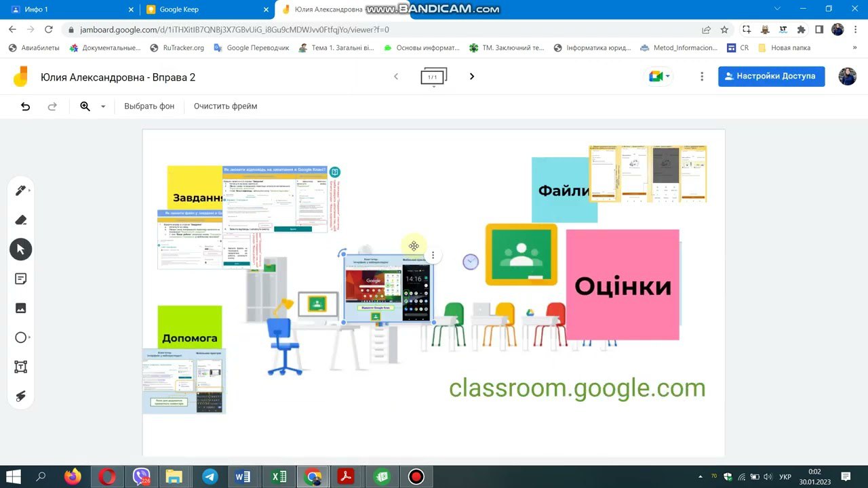The width and height of the screenshot is (868, 488).
Task: Open 'Google Переводчик' bookmark
Action: 252,48
